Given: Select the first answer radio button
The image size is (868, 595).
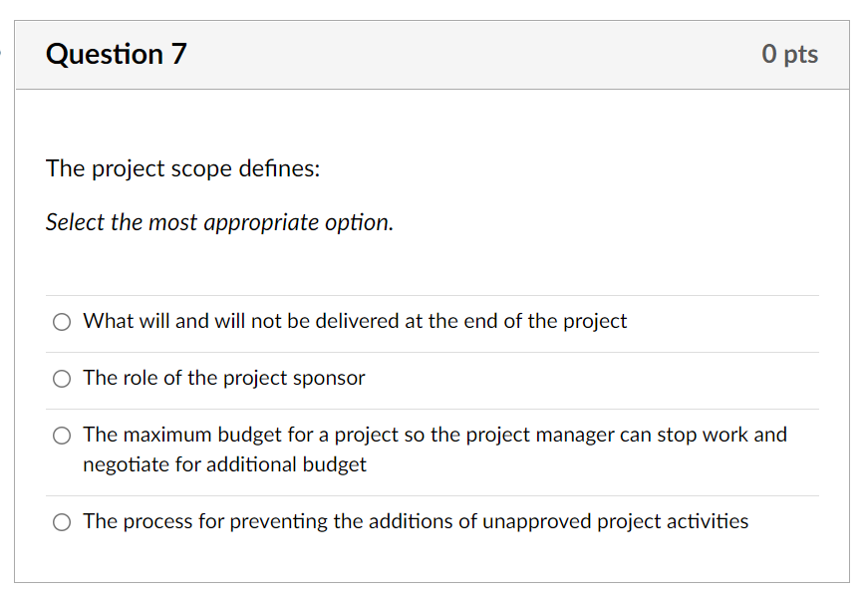Looking at the screenshot, I should pyautogui.click(x=61, y=321).
